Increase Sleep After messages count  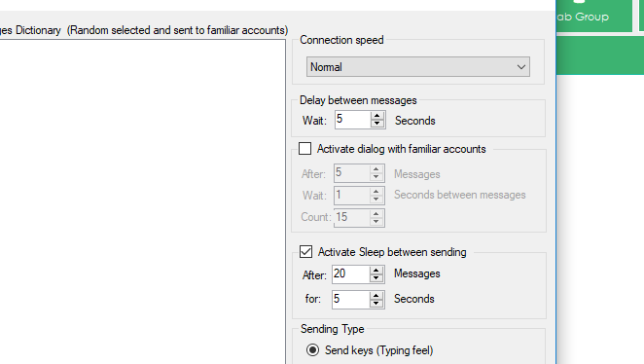(x=376, y=271)
